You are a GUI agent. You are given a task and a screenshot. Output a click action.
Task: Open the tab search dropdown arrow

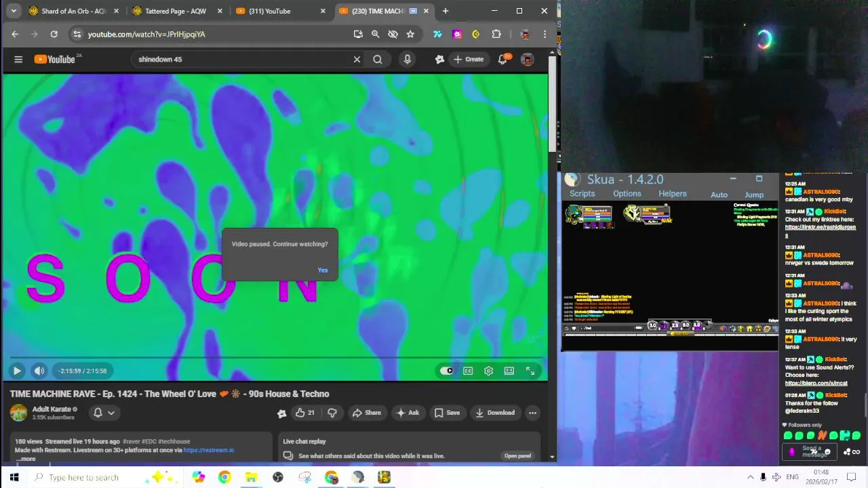[x=14, y=11]
